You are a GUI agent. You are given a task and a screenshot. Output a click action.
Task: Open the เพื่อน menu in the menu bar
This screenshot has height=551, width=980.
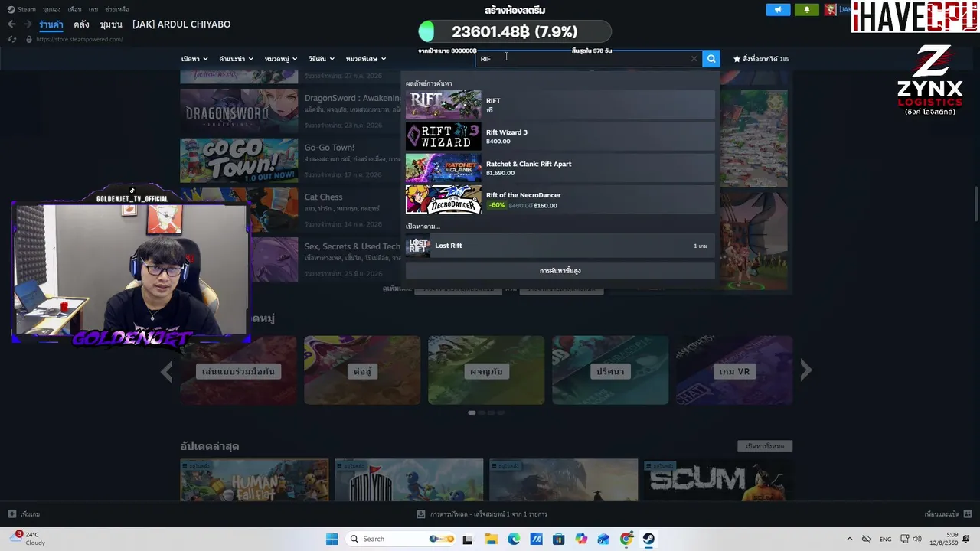[74, 9]
